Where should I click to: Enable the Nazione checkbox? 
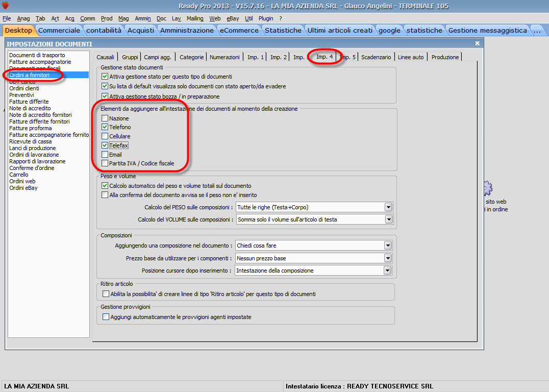coord(105,118)
